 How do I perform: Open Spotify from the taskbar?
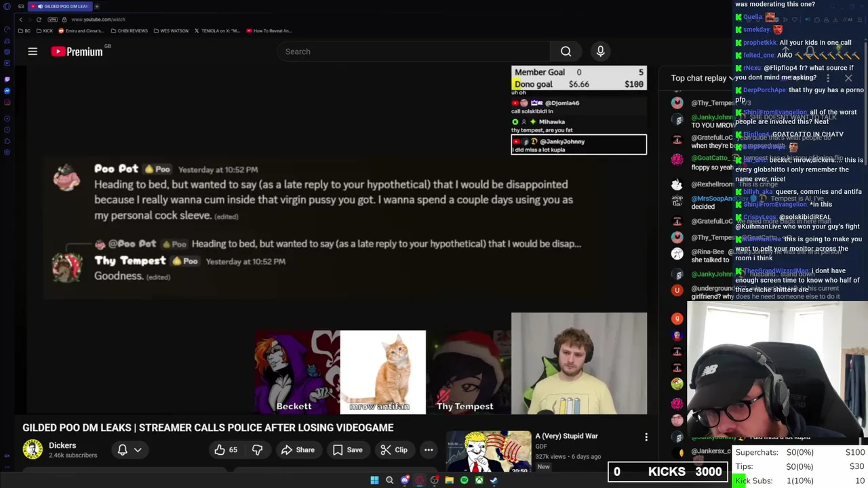464,481
